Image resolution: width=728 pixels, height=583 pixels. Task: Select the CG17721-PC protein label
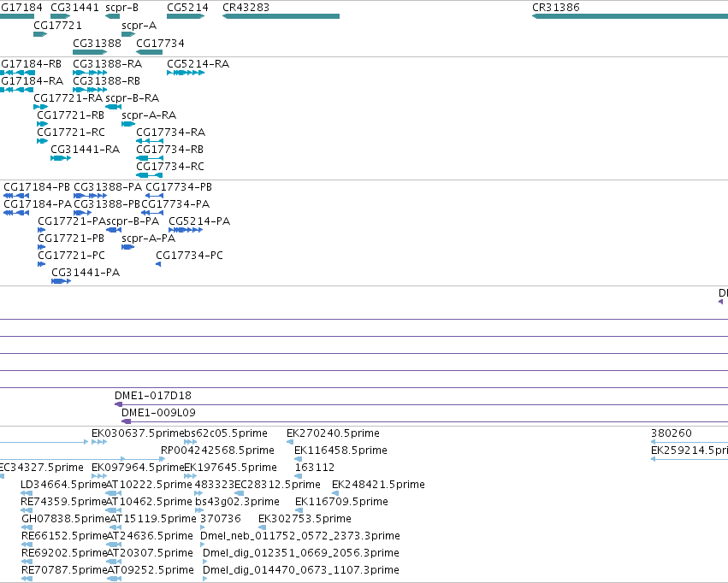pos(72,256)
